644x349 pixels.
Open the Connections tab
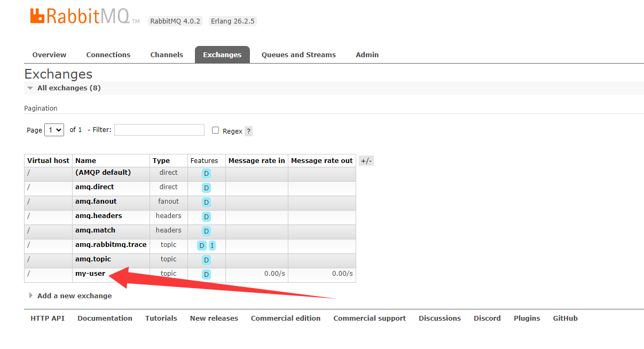(x=108, y=55)
